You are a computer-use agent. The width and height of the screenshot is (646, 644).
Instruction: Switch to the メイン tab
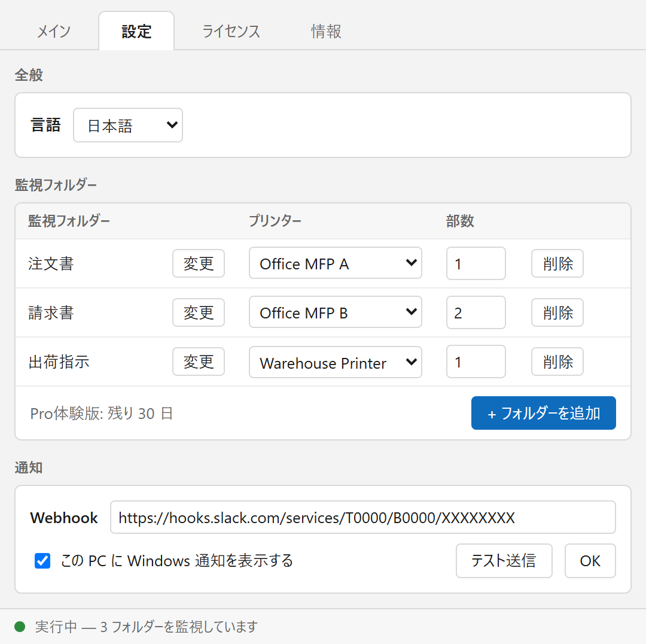(54, 31)
